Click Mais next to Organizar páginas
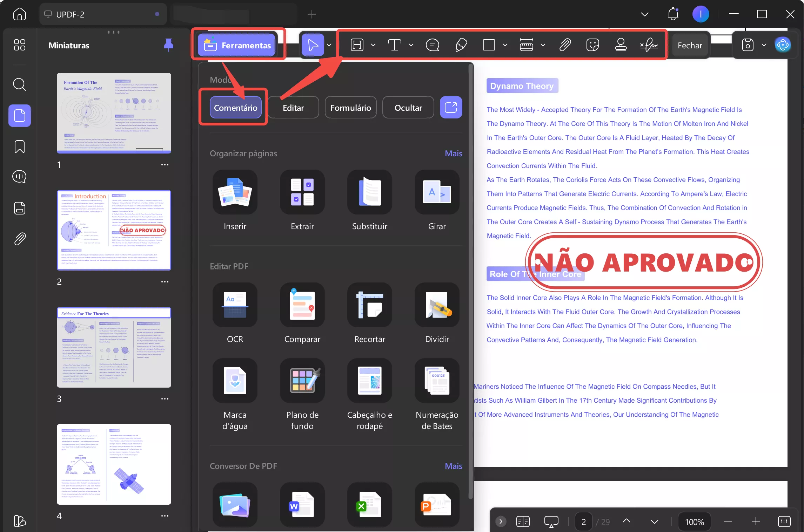Image resolution: width=804 pixels, height=532 pixels. coord(453,154)
